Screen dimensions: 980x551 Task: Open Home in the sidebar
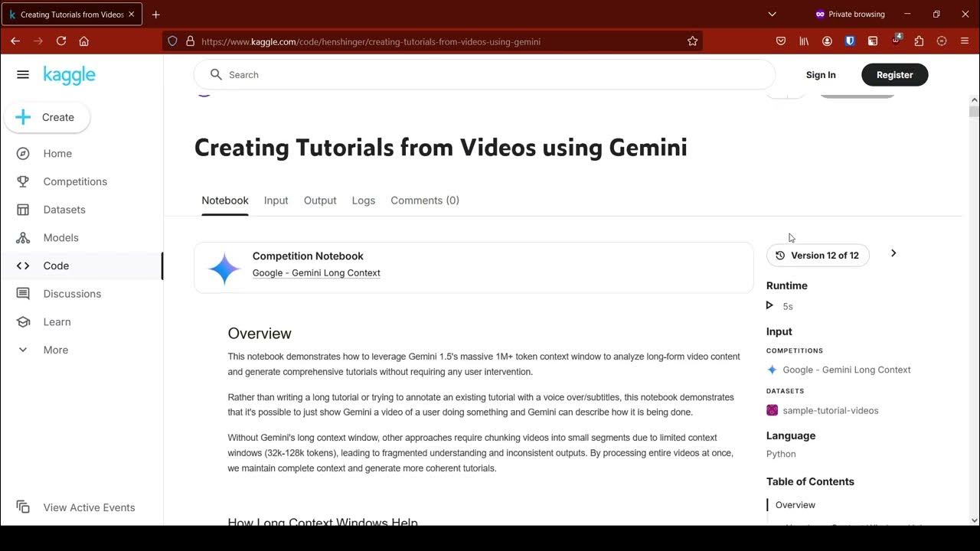(x=57, y=153)
